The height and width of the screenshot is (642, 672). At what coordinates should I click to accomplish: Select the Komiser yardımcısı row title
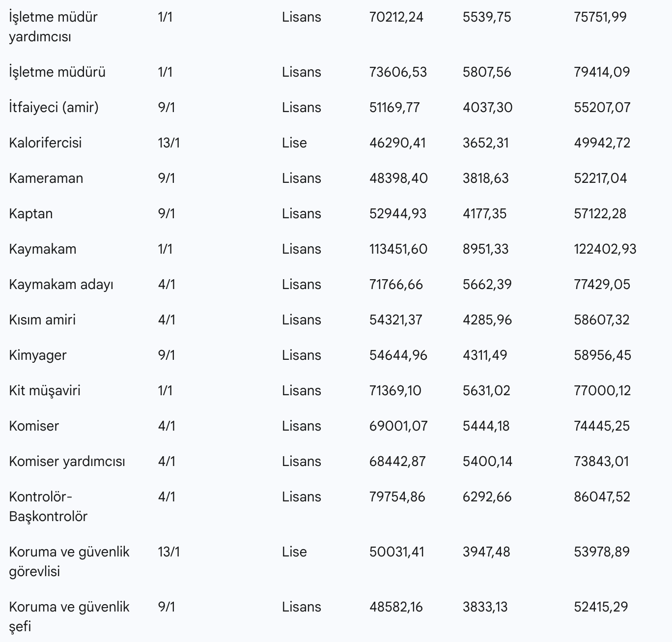67,461
